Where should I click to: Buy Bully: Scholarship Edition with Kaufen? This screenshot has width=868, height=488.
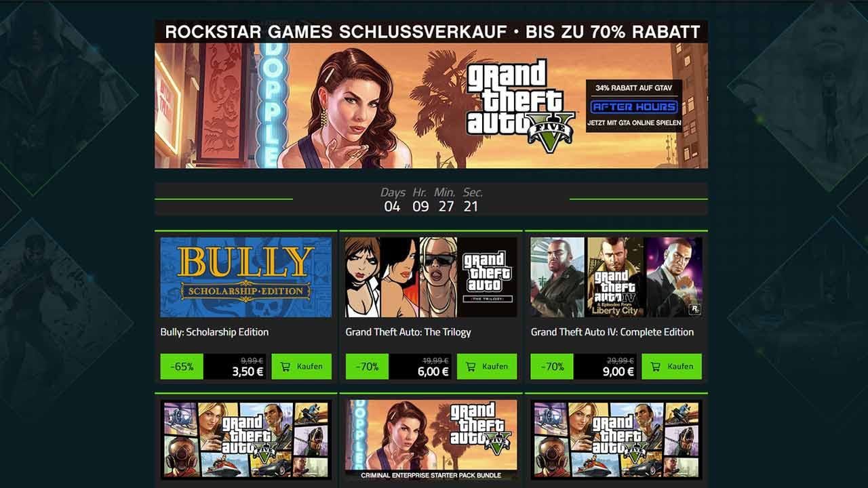(302, 367)
